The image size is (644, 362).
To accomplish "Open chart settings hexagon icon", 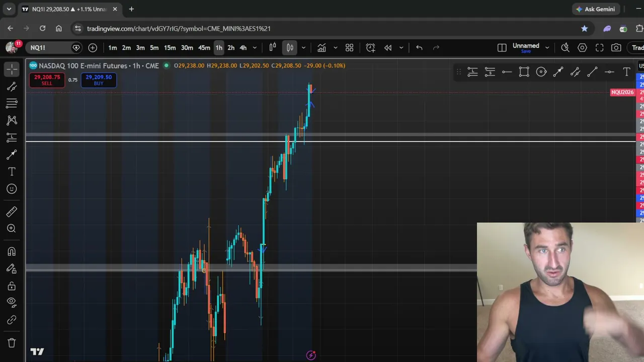I will [x=582, y=48].
